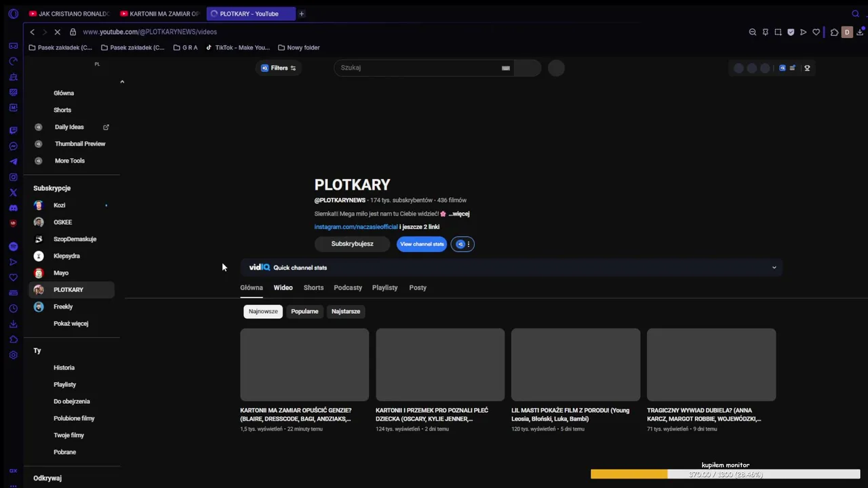
Task: Open Discord in the Opera sidebar
Action: click(13, 208)
